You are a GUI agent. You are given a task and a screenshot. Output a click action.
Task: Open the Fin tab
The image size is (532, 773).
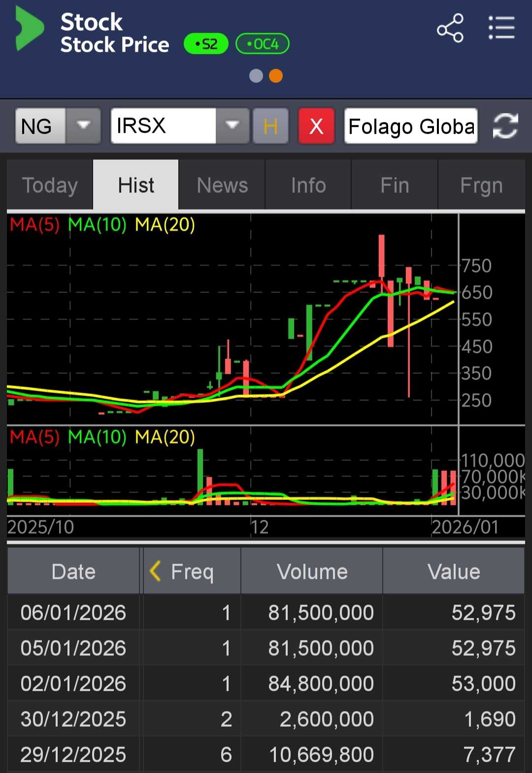click(395, 185)
